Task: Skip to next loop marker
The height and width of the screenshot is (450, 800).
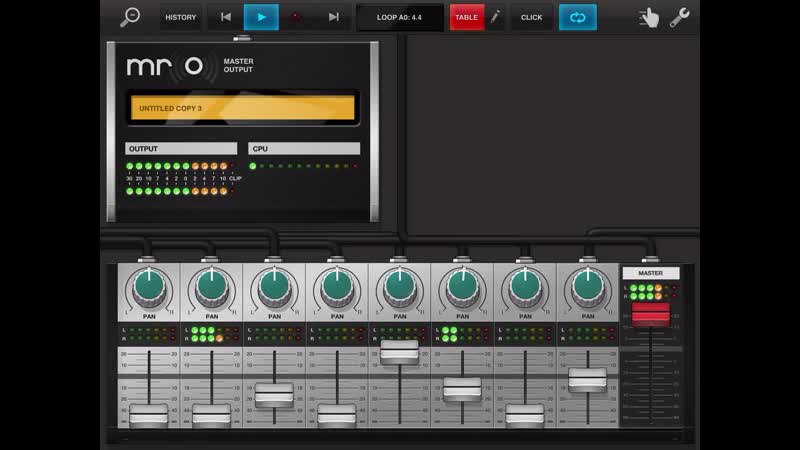Action: [x=333, y=17]
